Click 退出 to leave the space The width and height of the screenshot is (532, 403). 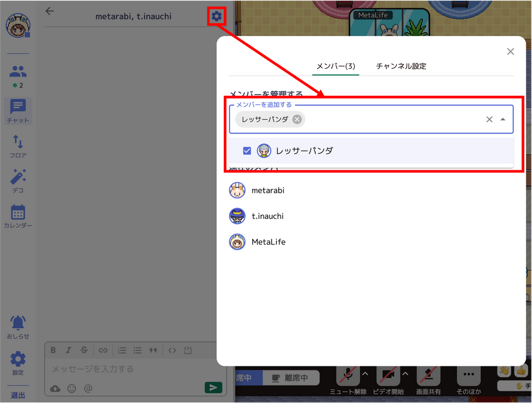click(18, 395)
